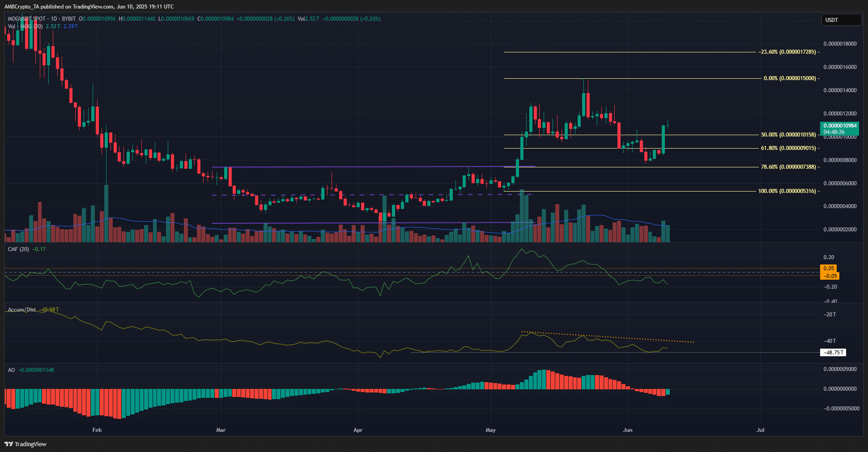868x452 pixels.
Task: Select the Accum/Dist indicator legend
Action: click(x=22, y=310)
